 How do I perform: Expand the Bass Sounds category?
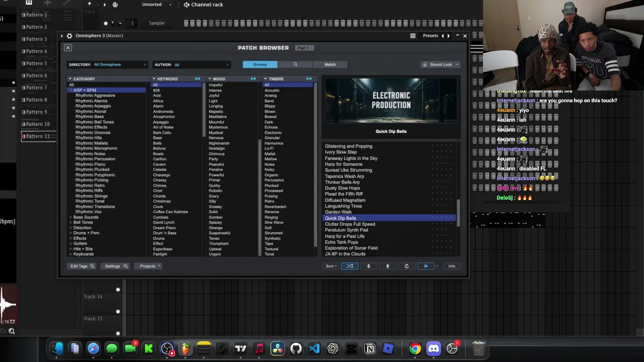tap(70, 217)
